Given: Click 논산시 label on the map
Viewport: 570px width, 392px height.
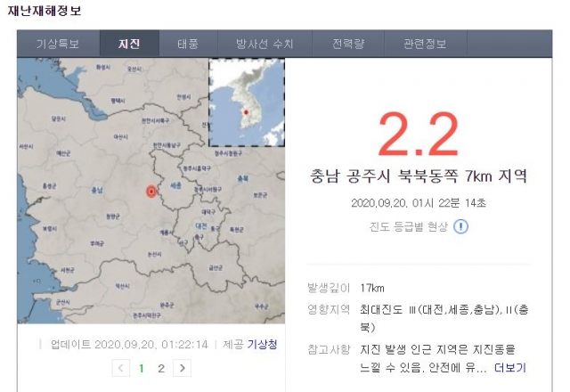Looking at the screenshot, I should tap(154, 254).
